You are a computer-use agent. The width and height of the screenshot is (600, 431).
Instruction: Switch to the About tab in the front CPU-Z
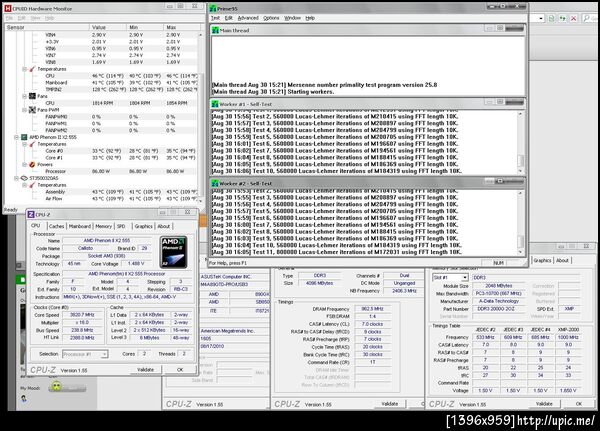(164, 226)
